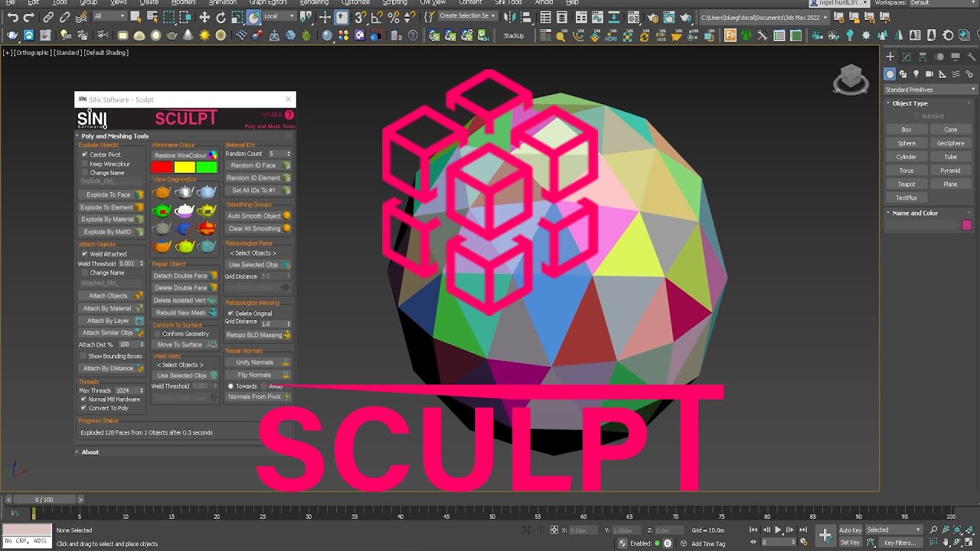Select the Towards radio button
980x551 pixels.
(230, 386)
